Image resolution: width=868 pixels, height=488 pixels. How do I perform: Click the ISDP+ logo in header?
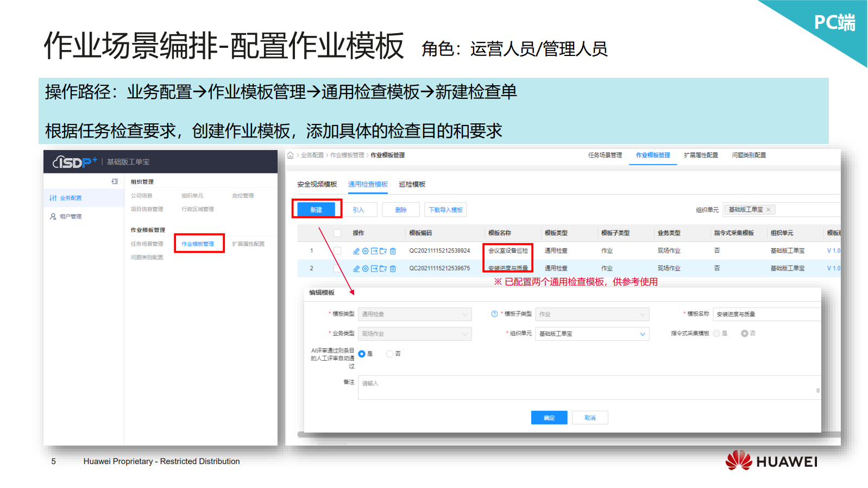point(75,162)
